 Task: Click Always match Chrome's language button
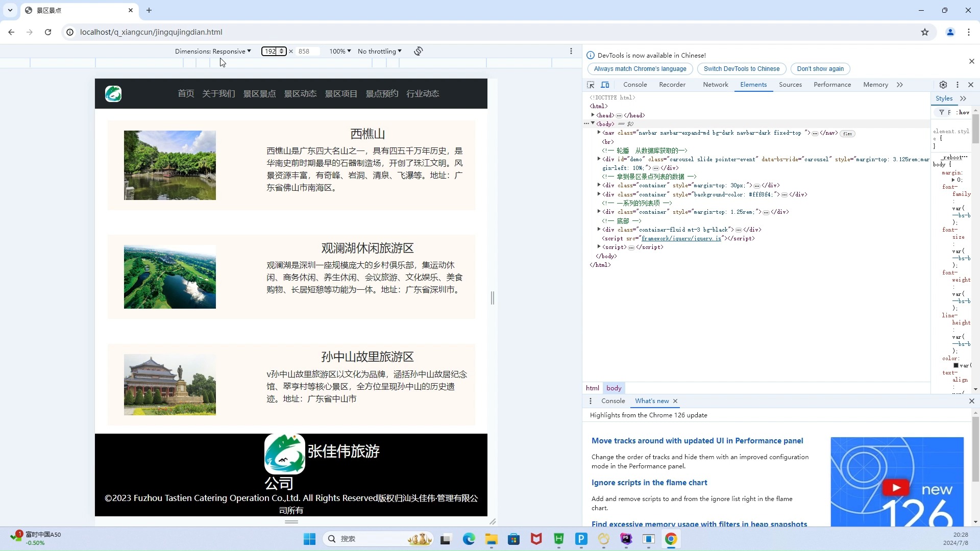click(640, 68)
